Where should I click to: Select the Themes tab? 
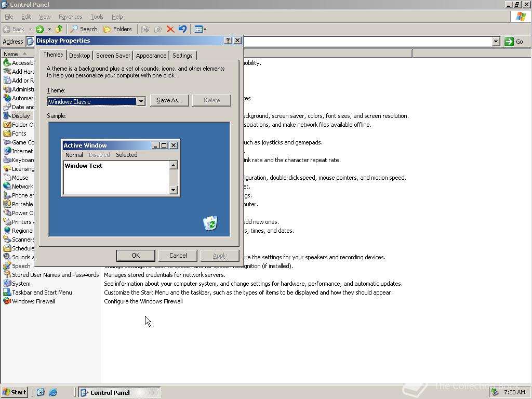[x=53, y=55]
